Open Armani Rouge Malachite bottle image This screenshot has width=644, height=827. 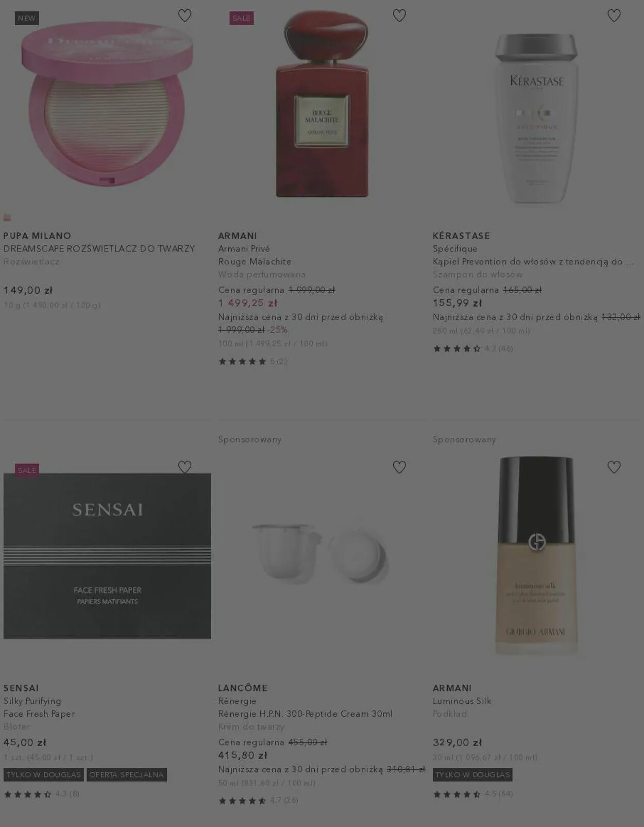[322, 103]
